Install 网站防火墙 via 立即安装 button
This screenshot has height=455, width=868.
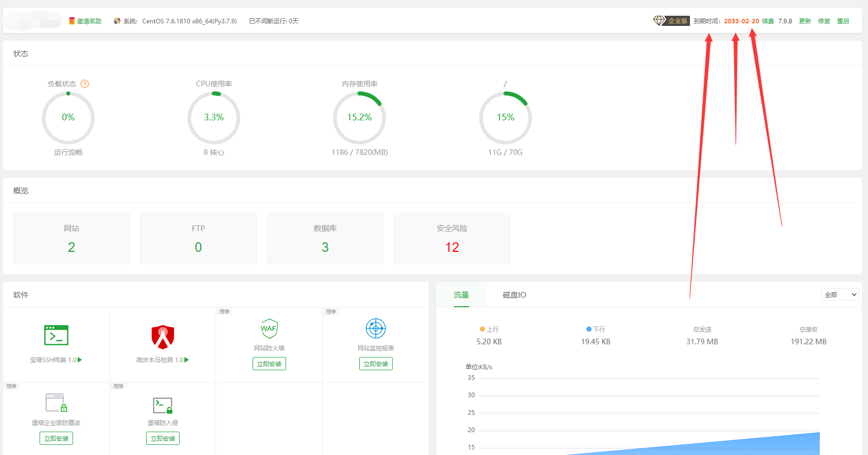coord(269,364)
